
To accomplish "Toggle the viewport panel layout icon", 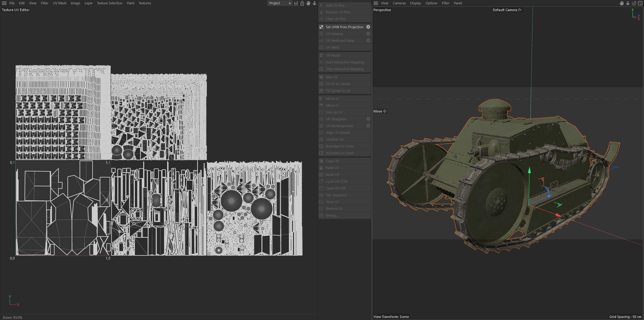I will (640, 3).
